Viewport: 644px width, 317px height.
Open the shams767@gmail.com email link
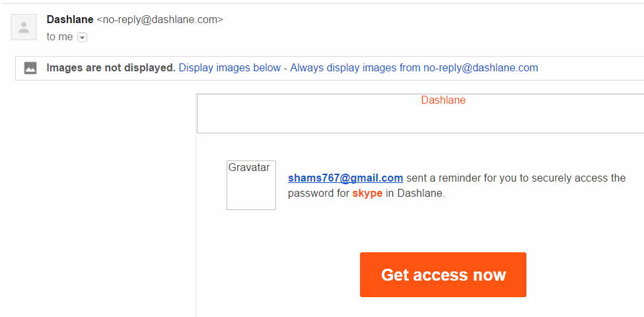pyautogui.click(x=345, y=178)
